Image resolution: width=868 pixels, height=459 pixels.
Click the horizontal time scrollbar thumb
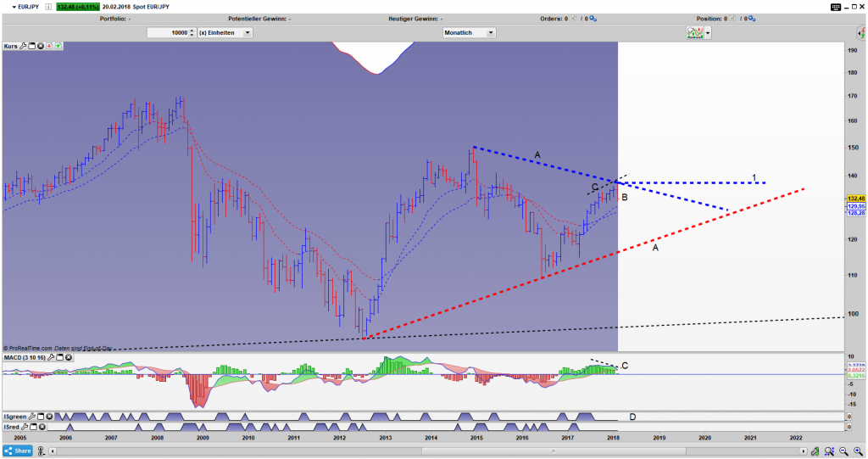coord(554,451)
